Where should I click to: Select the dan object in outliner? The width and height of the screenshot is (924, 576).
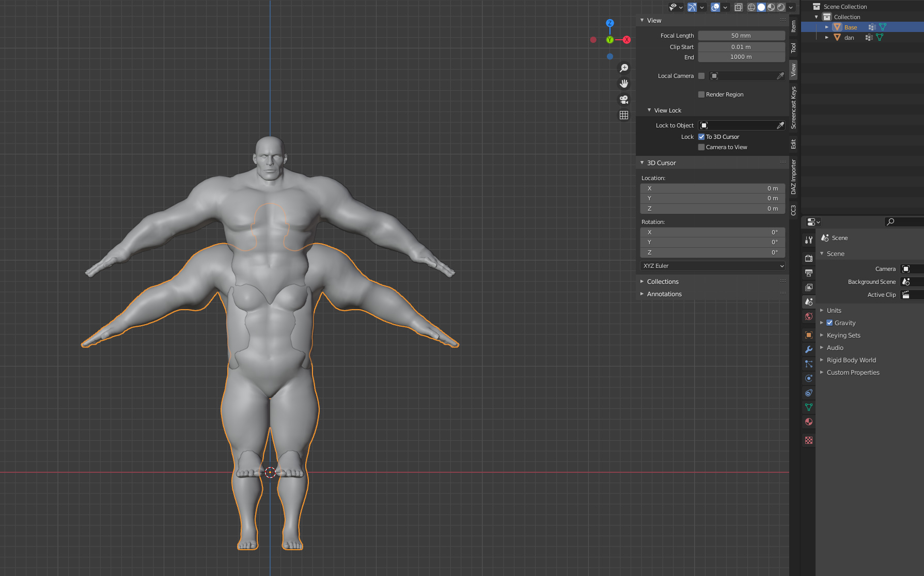(849, 38)
